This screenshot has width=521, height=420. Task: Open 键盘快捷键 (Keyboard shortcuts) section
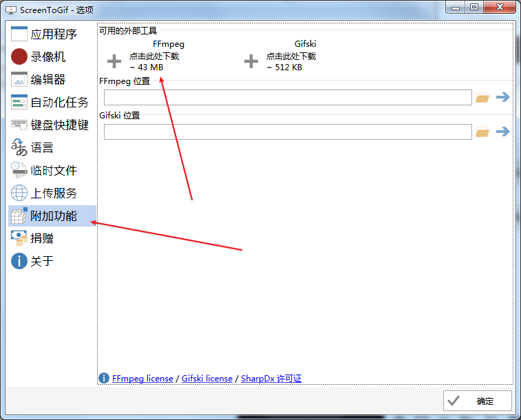[x=59, y=125]
